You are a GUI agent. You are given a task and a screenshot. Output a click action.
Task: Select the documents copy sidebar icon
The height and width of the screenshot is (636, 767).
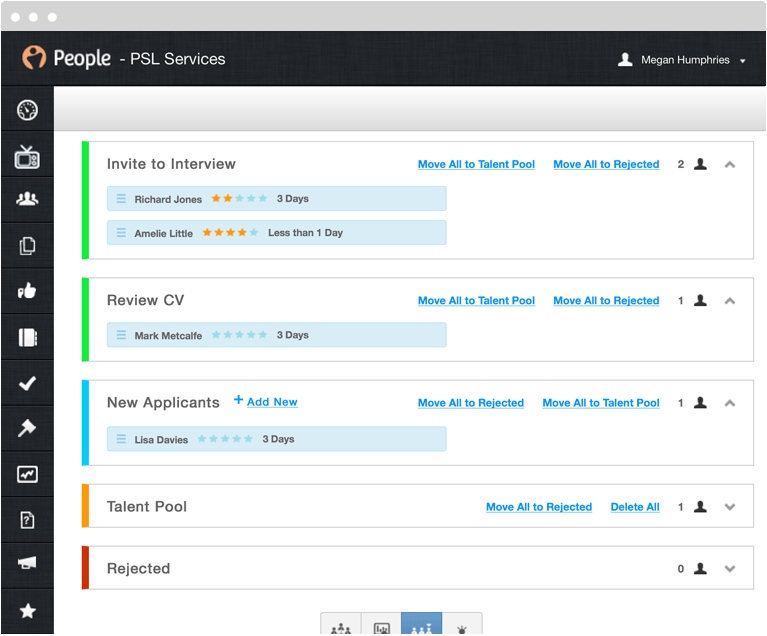pos(27,246)
